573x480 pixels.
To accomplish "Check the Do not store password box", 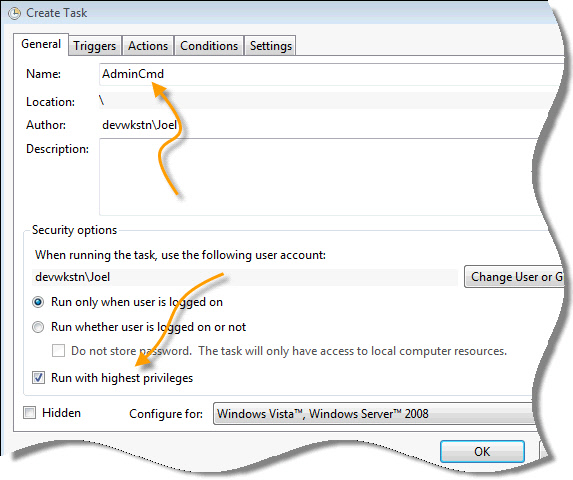I will tap(58, 351).
